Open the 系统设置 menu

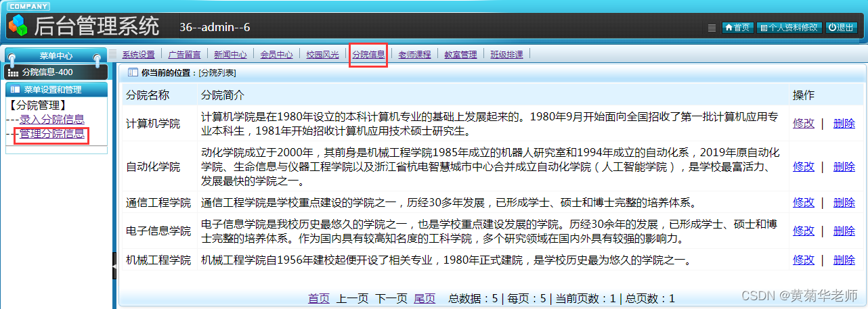point(138,55)
